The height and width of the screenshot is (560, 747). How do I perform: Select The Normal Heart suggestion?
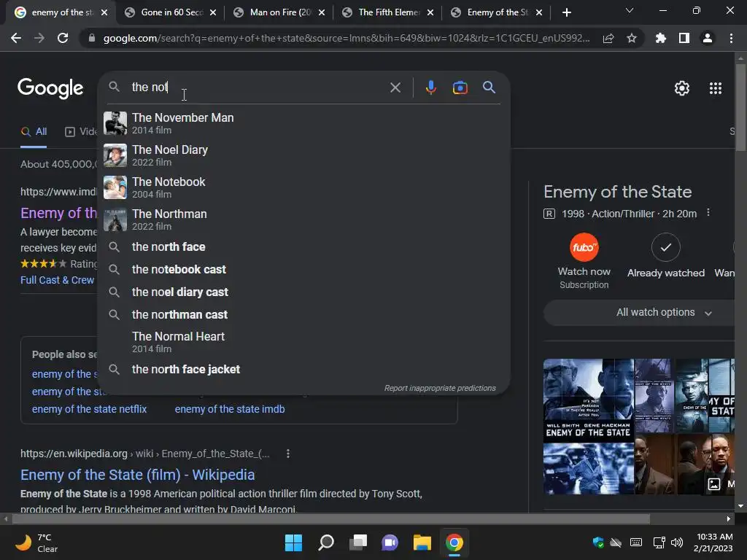[304, 342]
